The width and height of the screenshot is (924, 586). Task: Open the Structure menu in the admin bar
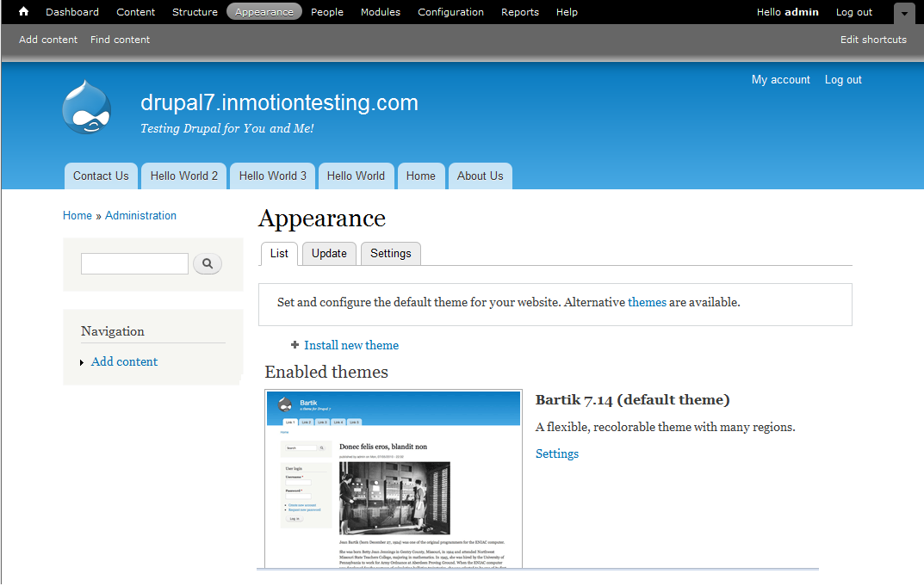pos(195,11)
